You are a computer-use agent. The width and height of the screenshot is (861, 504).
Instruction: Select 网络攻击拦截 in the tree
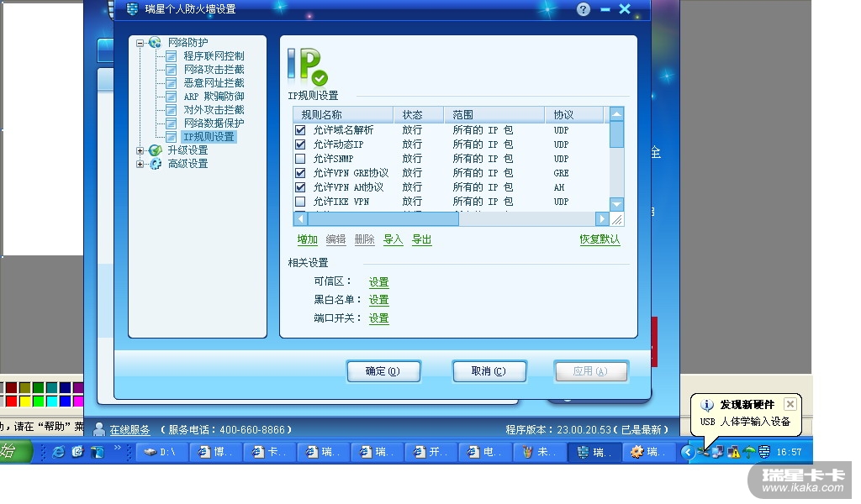(214, 70)
